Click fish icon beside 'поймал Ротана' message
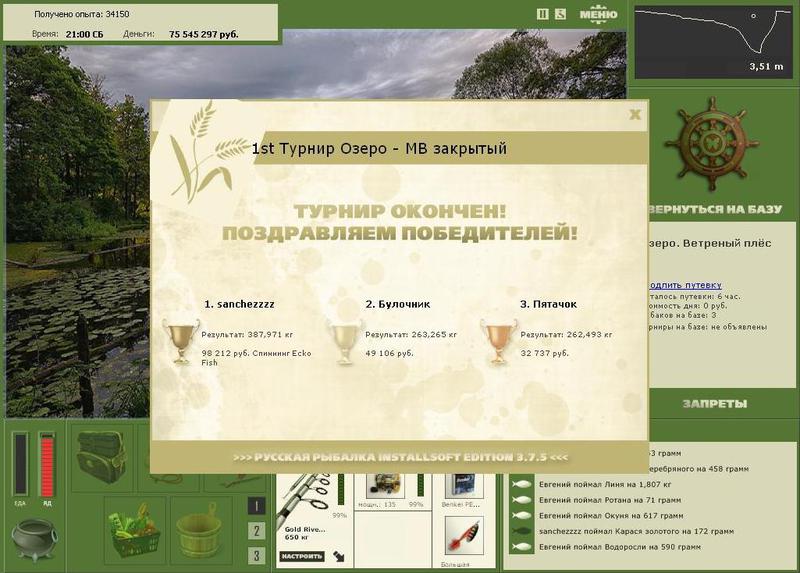This screenshot has width=800, height=573. (522, 500)
